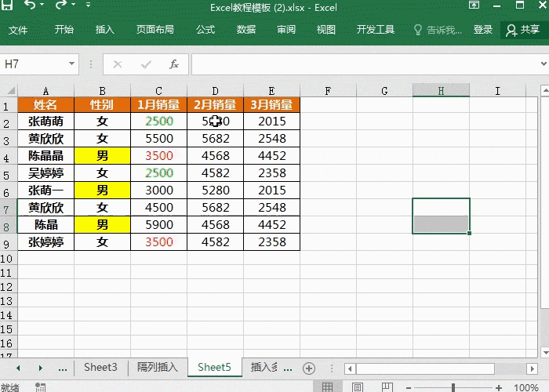Click the zoom in plus button

[x=499, y=388]
